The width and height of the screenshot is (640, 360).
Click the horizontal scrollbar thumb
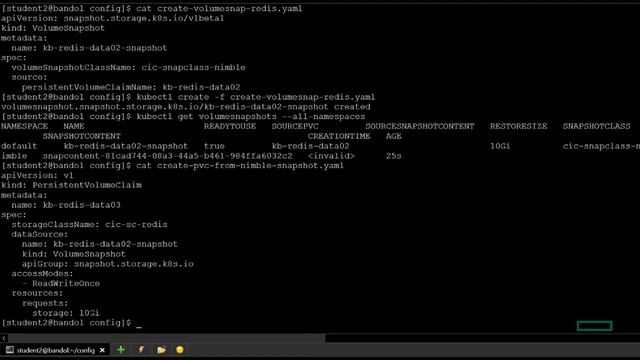[167, 338]
